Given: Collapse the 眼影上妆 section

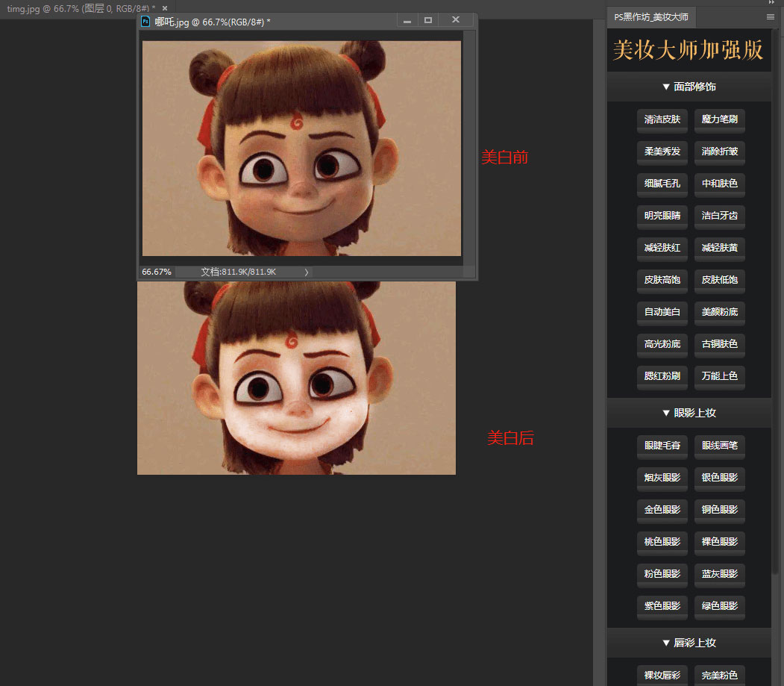Looking at the screenshot, I should pyautogui.click(x=689, y=413).
